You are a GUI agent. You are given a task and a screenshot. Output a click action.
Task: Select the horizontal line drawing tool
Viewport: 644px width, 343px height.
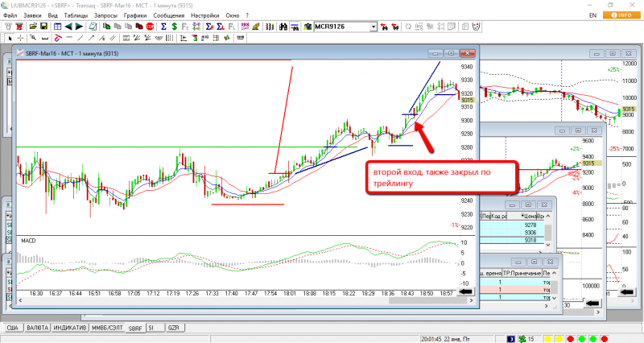tap(69, 38)
